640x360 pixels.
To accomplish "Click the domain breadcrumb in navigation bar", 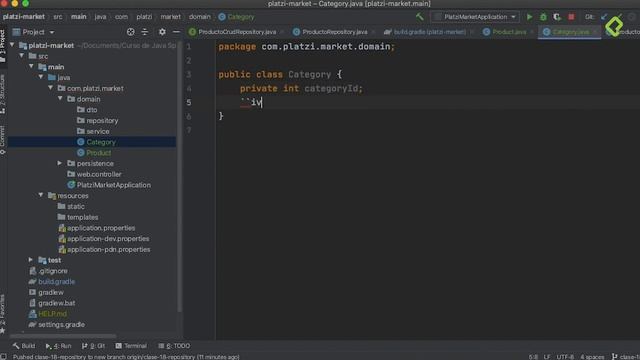I will pyautogui.click(x=200, y=17).
